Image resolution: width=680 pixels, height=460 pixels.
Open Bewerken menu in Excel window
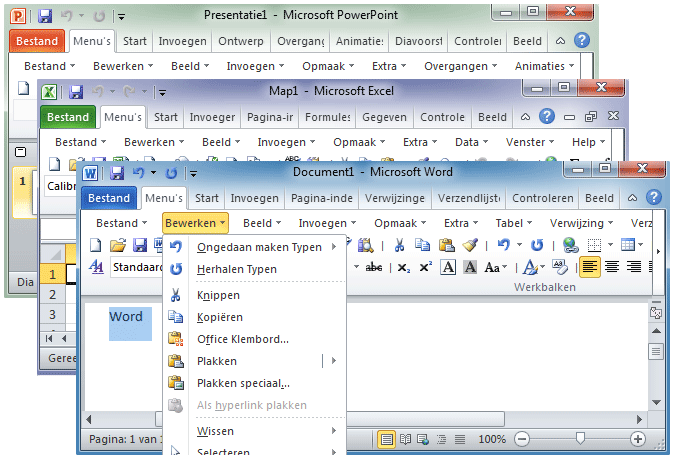click(154, 142)
